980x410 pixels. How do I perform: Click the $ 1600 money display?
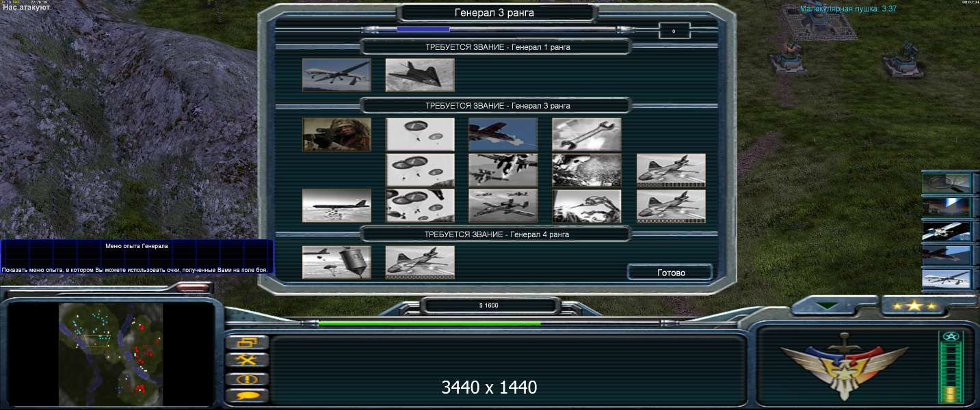click(x=489, y=305)
